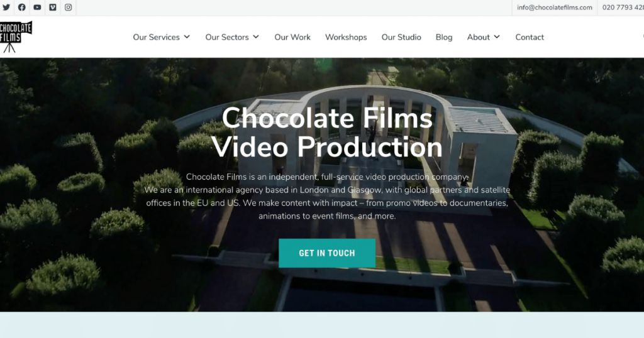Expand the Our Sectors chevron
The height and width of the screenshot is (338, 644).
(256, 37)
